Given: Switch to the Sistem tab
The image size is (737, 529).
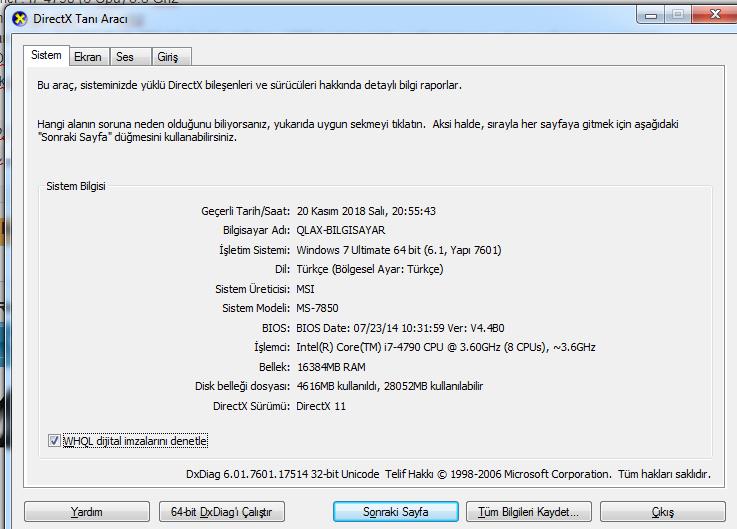Looking at the screenshot, I should tap(46, 55).
